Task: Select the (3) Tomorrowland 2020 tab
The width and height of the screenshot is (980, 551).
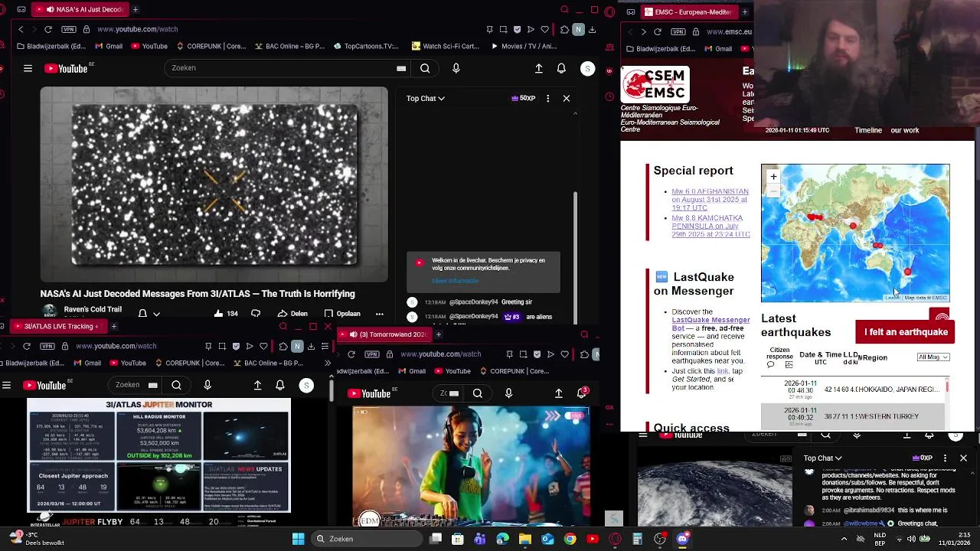Action: click(x=384, y=334)
